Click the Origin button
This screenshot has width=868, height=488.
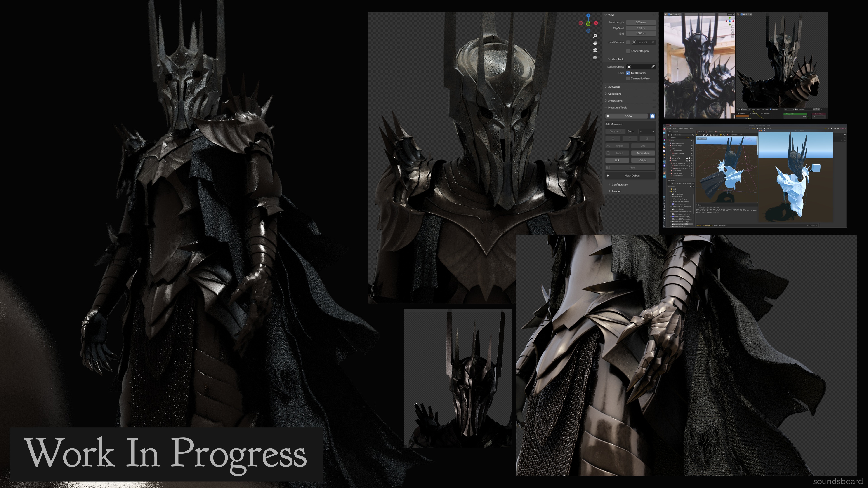point(643,160)
